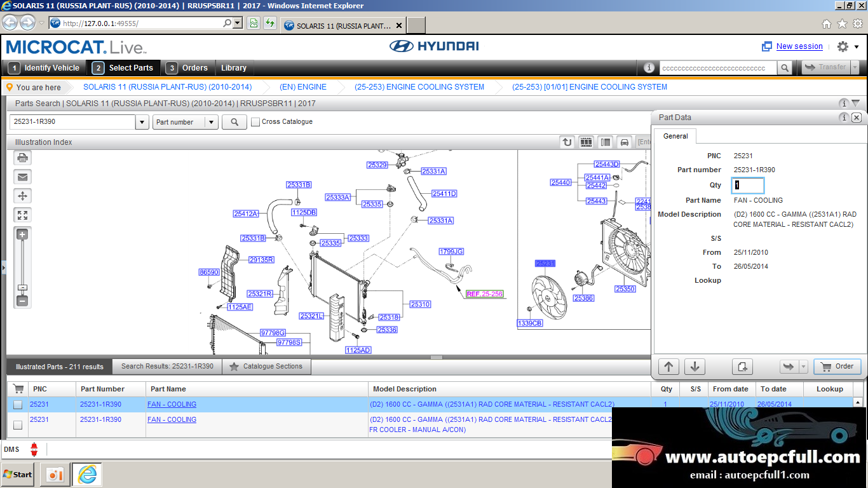The image size is (868, 488).
Task: Enable the Cross Catalogue checkbox
Action: [255, 122]
